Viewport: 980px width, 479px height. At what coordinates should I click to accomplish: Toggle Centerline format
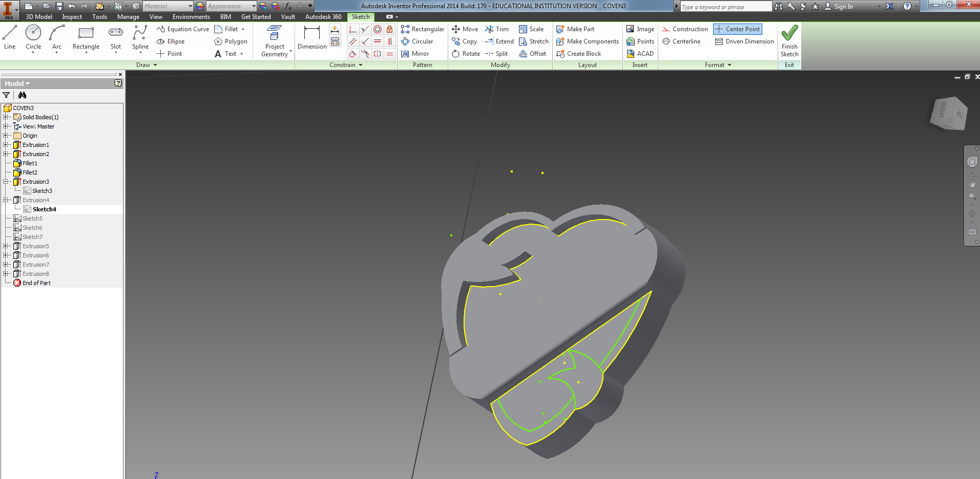coord(681,41)
